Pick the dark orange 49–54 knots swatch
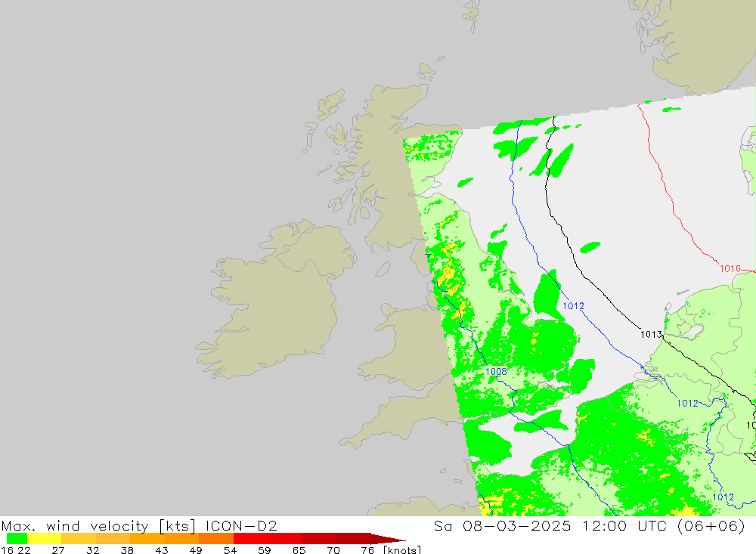The width and height of the screenshot is (756, 554). (216, 539)
